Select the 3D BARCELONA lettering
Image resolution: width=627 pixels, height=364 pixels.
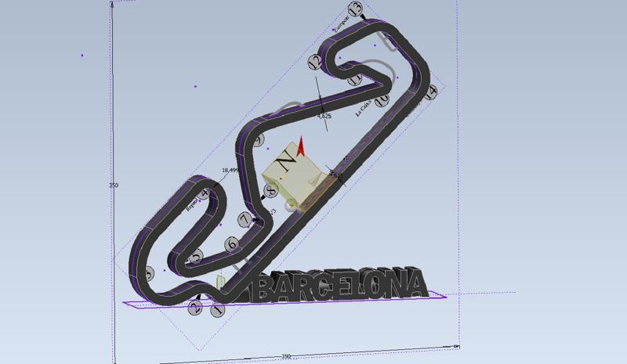click(x=340, y=284)
